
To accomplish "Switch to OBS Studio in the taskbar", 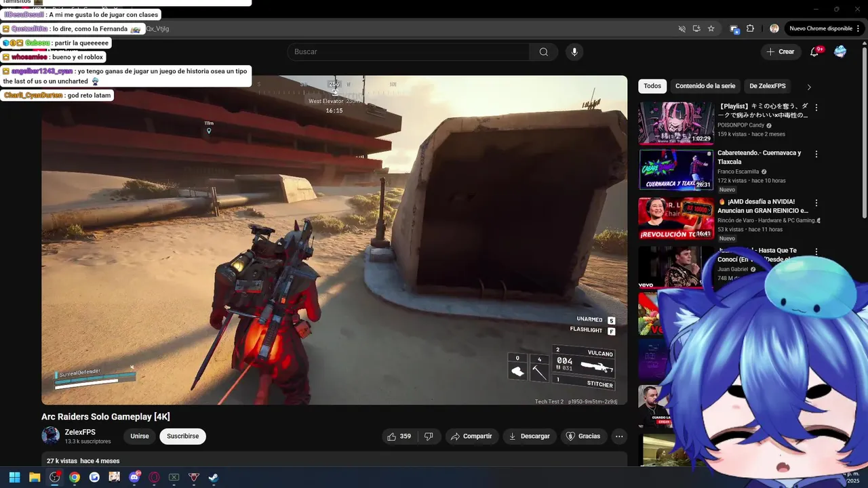I will tap(54, 477).
